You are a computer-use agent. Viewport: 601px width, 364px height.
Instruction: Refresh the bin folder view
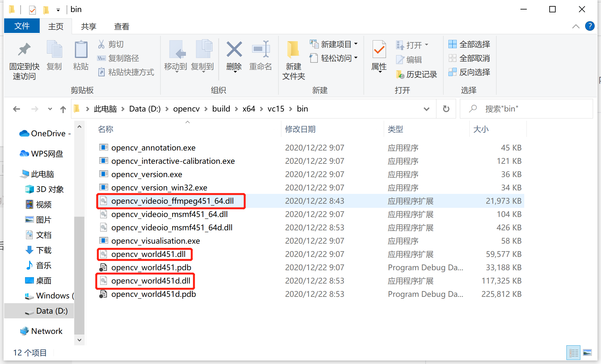click(x=446, y=109)
